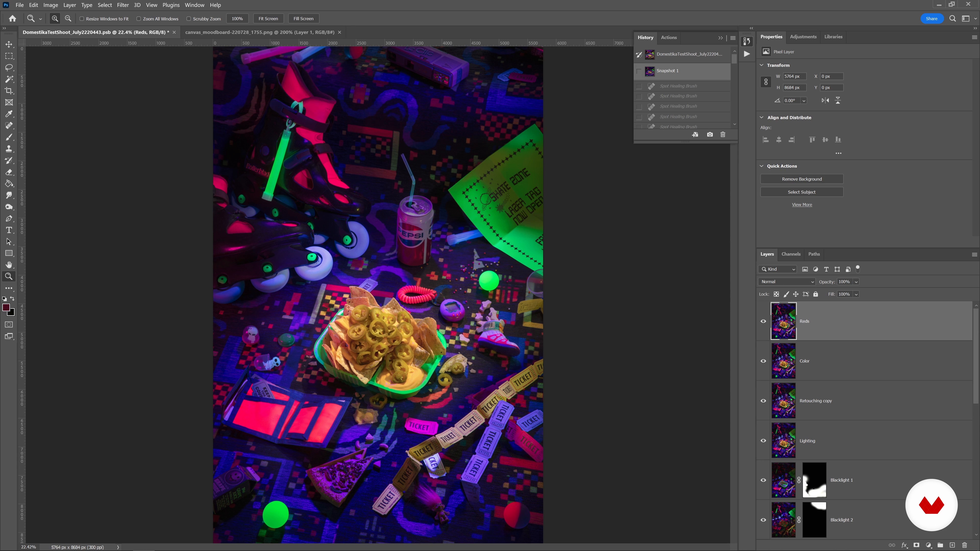This screenshot has height=551, width=980.
Task: Enable Zoom All Windows checkbox
Action: [x=139, y=19]
